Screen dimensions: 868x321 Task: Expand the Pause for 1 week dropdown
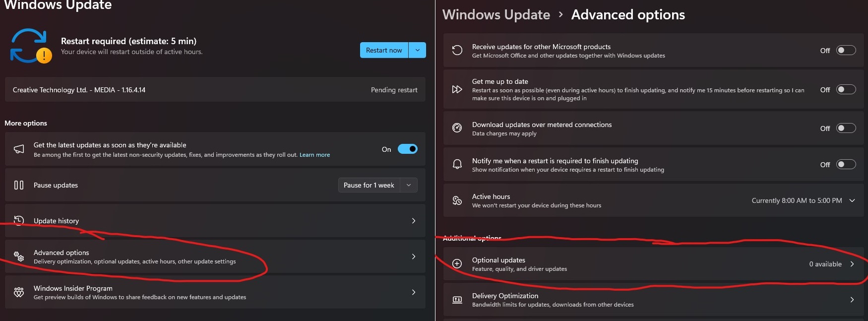pyautogui.click(x=409, y=185)
